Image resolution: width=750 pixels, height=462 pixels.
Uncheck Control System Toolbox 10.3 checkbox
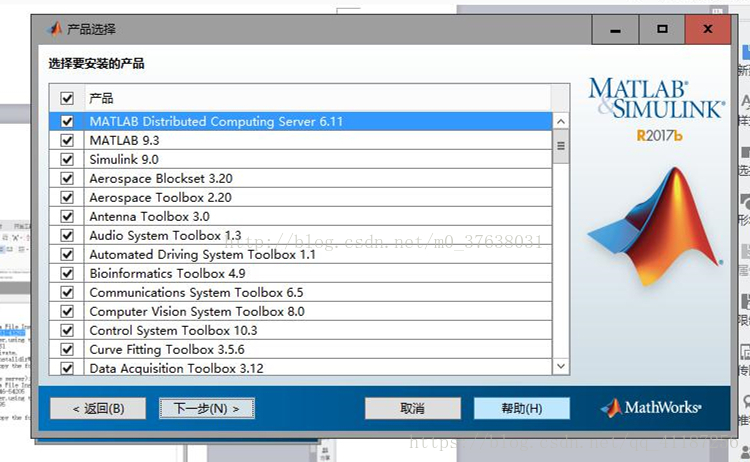67,330
